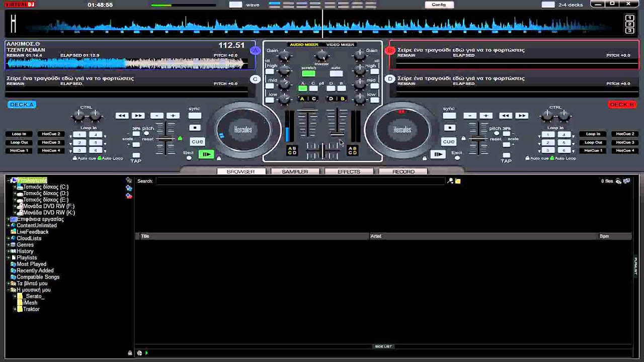Click Deck A TAP button
644x362 pixels.
tap(136, 156)
